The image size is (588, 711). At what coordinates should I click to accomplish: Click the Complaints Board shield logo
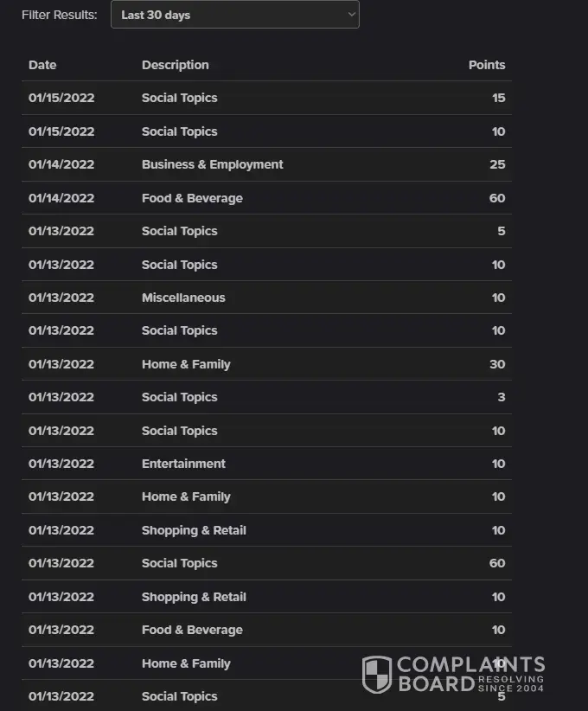[377, 675]
